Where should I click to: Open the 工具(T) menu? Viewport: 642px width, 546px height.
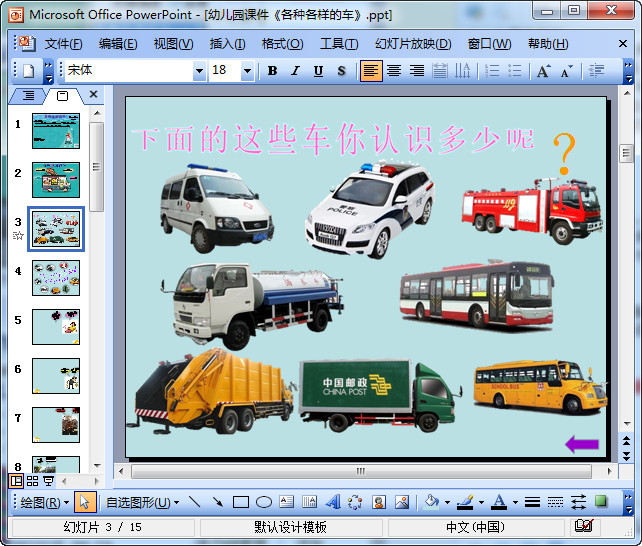pos(339,43)
